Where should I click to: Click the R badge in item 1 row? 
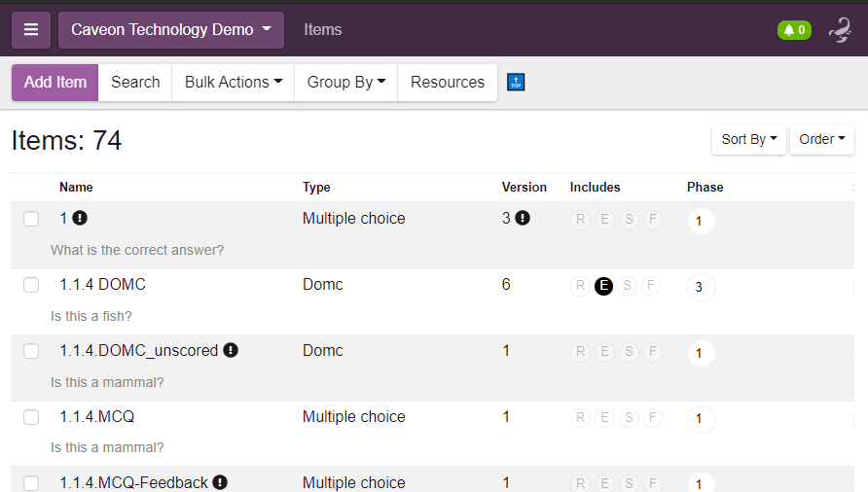point(580,220)
